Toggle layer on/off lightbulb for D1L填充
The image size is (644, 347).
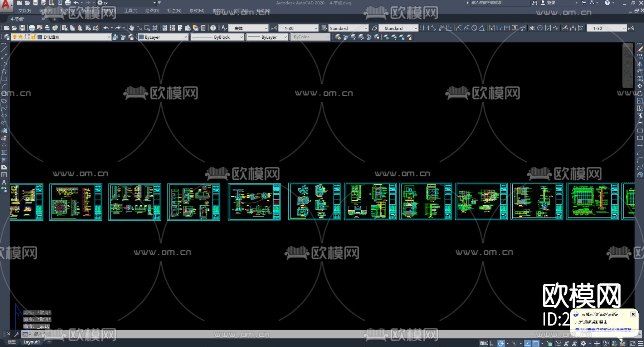[x=15, y=37]
